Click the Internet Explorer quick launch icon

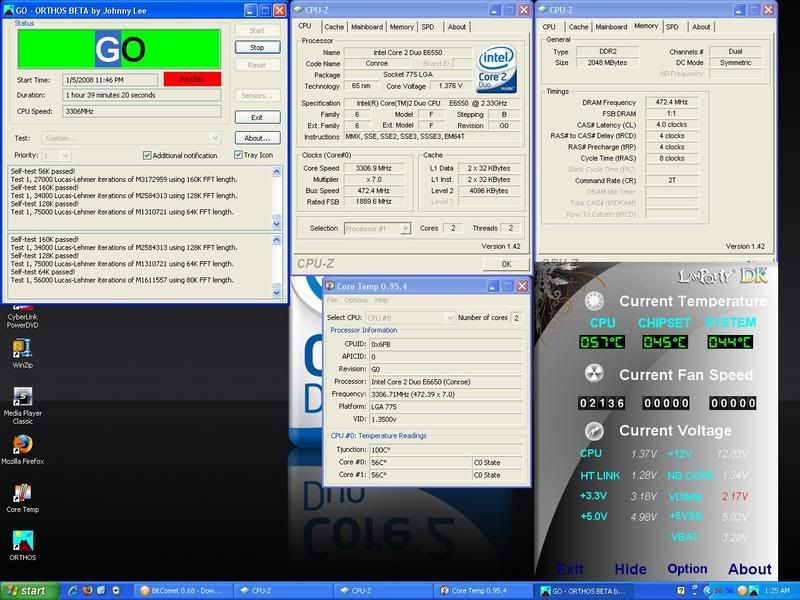73,590
